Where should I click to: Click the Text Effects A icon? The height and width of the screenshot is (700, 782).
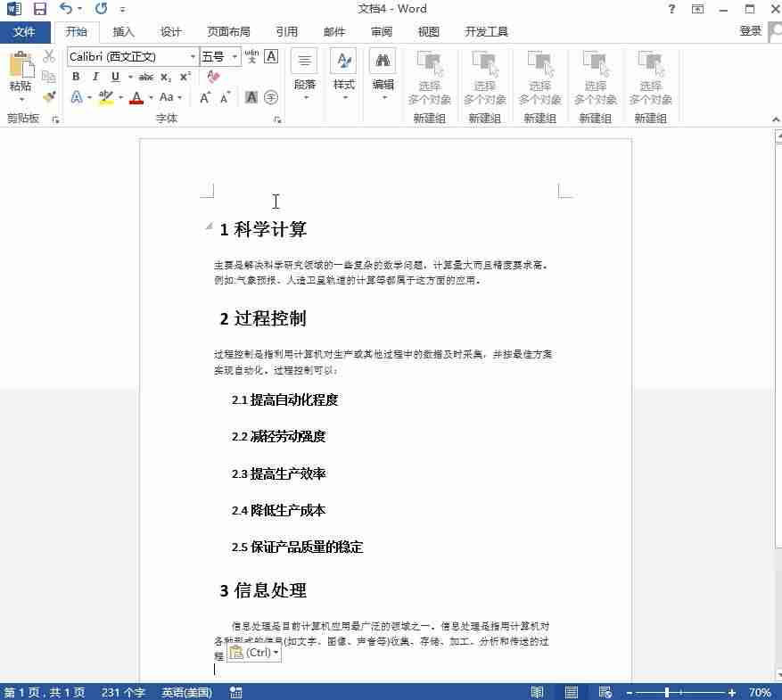[x=77, y=96]
